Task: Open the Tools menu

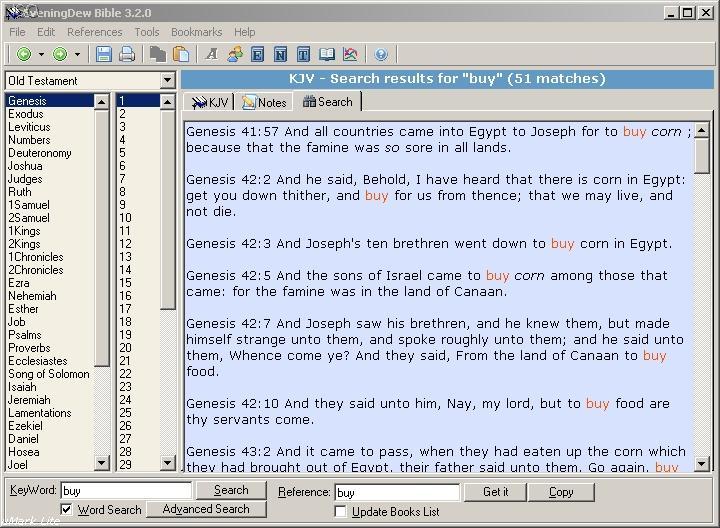Action: tap(147, 32)
